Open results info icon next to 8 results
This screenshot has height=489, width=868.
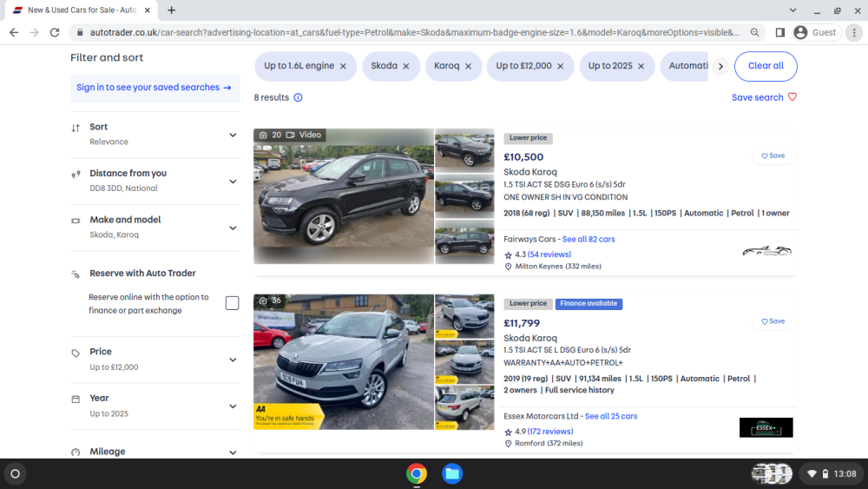(x=298, y=97)
